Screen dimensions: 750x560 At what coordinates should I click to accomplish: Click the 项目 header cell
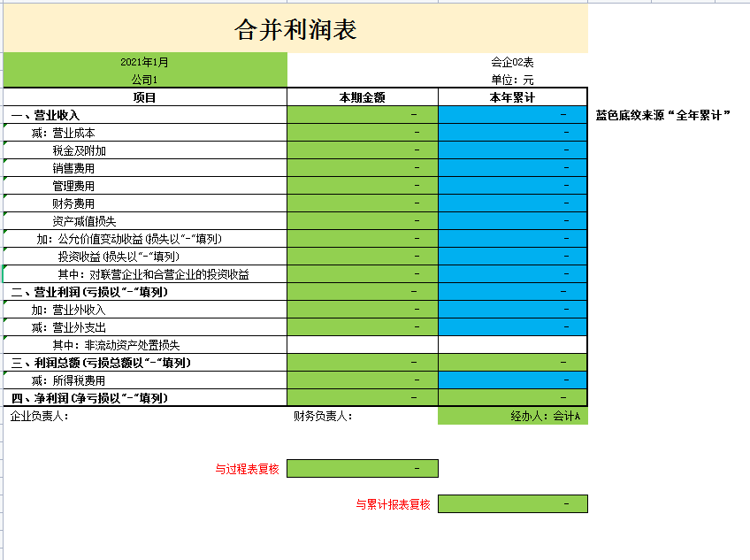(x=145, y=96)
